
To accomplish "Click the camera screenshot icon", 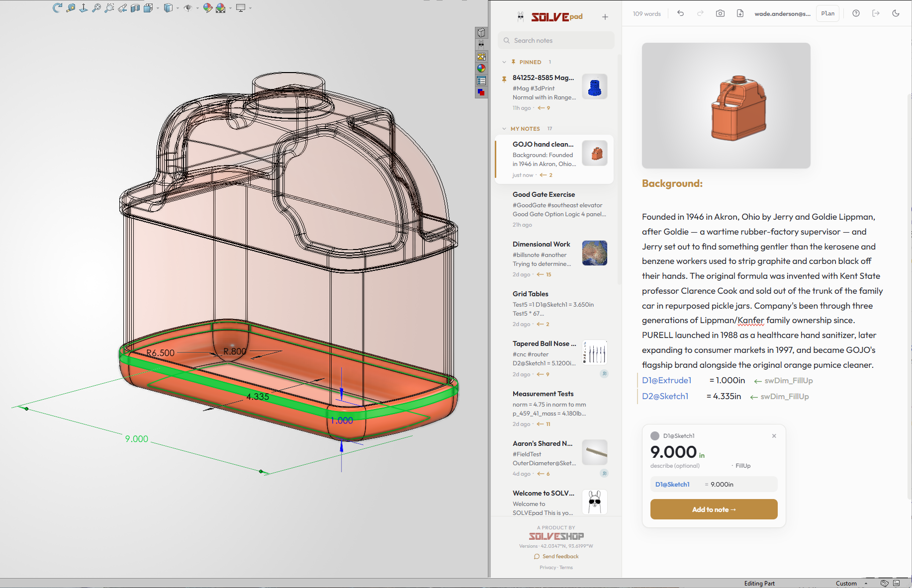I will pyautogui.click(x=720, y=13).
